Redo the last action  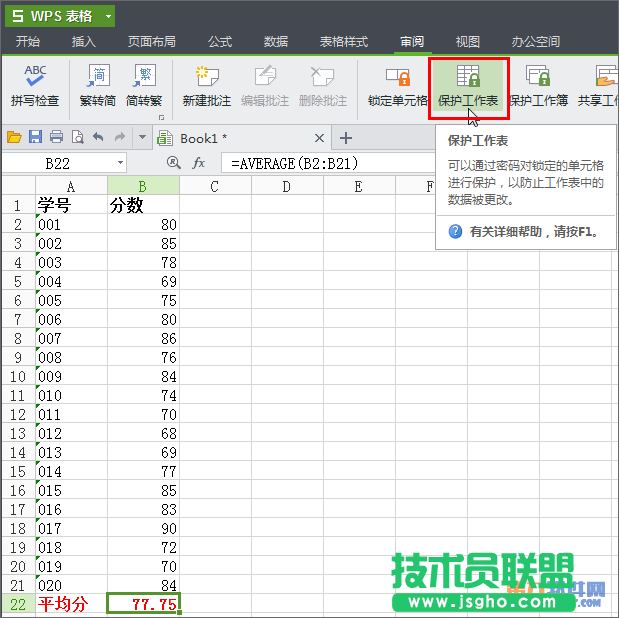(x=119, y=137)
